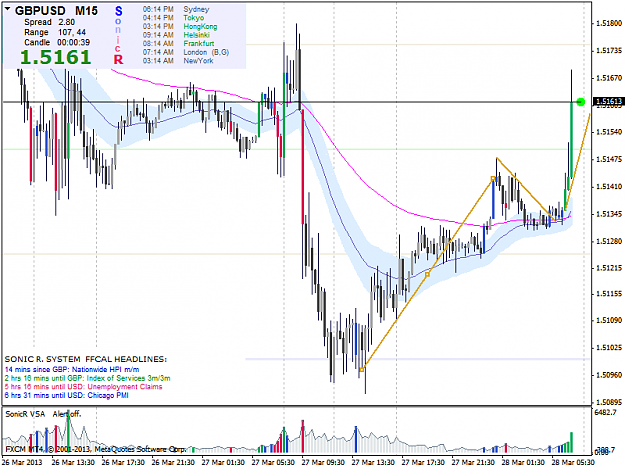Click the USD Unemployment Claims headline
Screen dimensions: 625x469
83,387
